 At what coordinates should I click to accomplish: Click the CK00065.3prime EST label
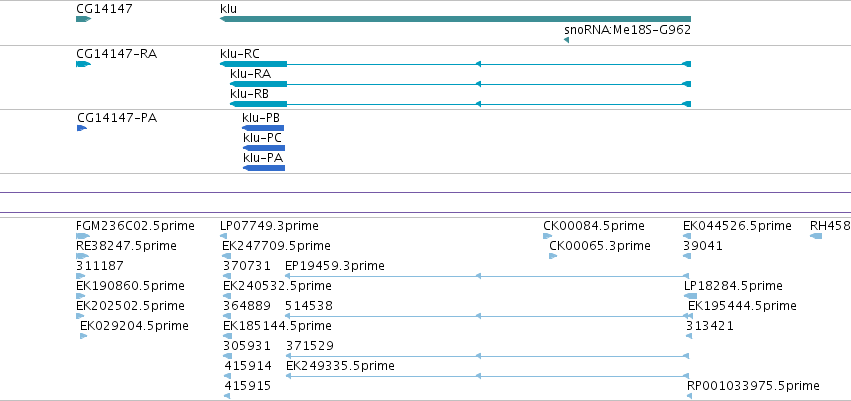pos(600,246)
